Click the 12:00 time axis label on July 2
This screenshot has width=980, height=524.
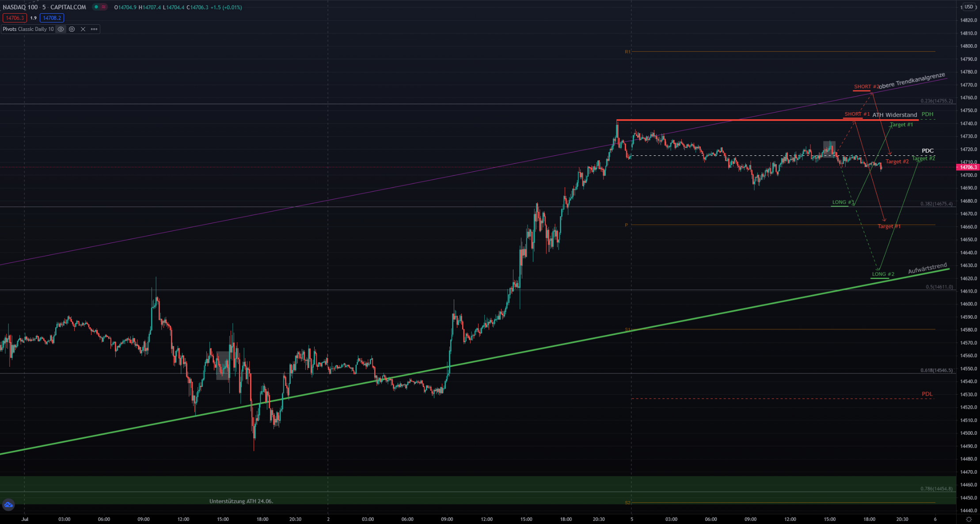pos(486,519)
